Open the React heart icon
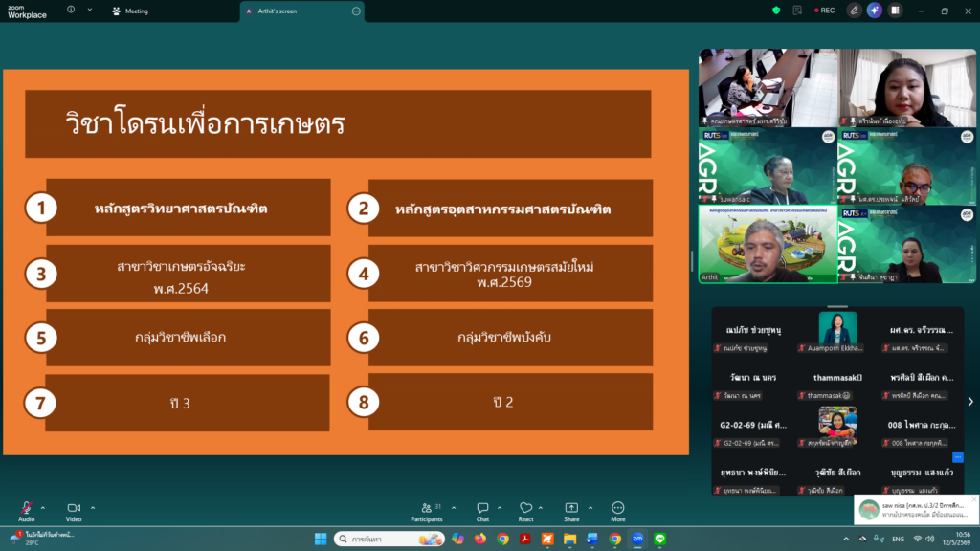Screen dimensions: 980x551 click(x=525, y=511)
